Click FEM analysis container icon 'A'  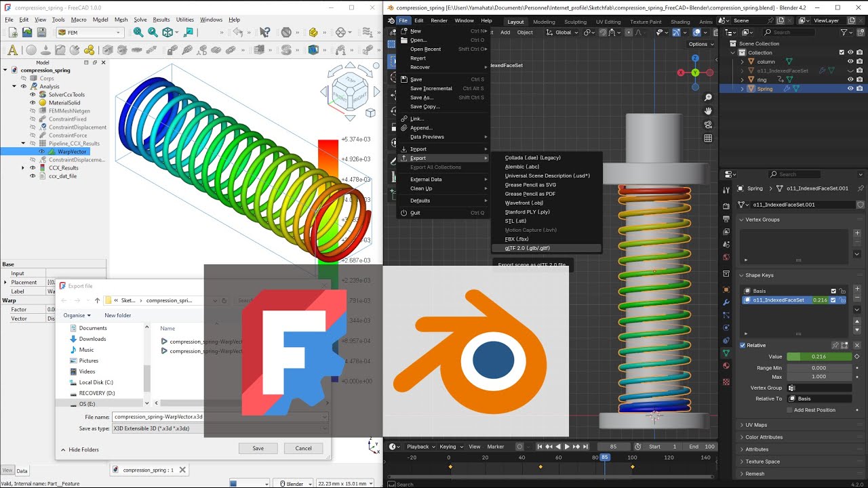pyautogui.click(x=12, y=50)
